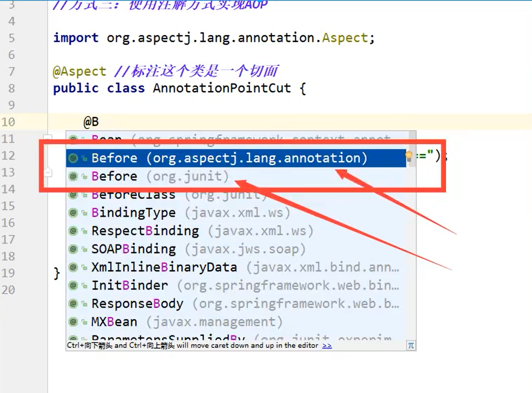The image size is (532, 393).
Task: Click the intention light bulb icon
Action: point(409,156)
